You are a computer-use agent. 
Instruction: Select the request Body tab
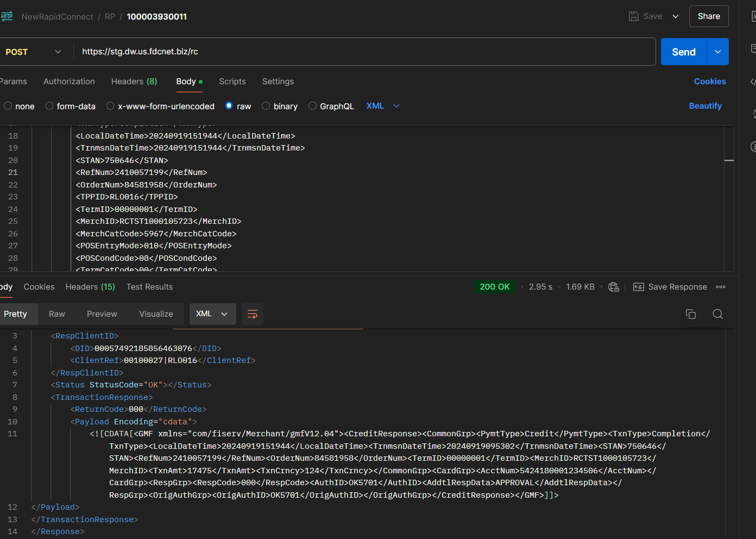point(190,82)
